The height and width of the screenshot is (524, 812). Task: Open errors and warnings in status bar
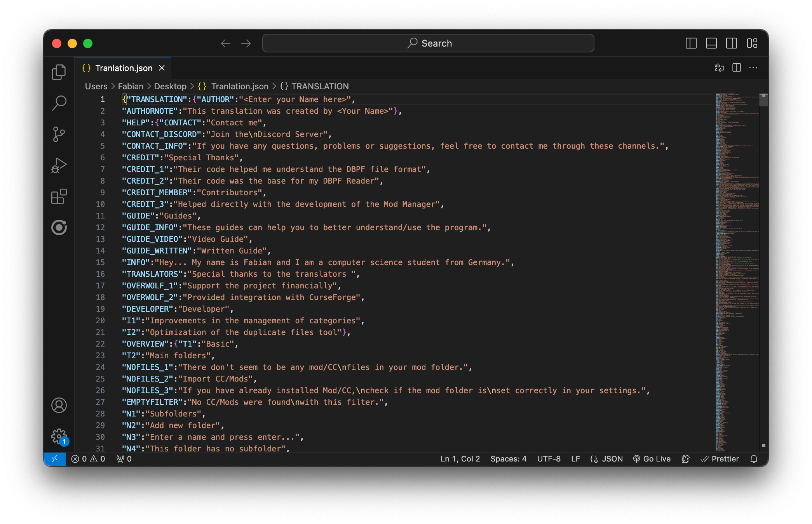(88, 459)
